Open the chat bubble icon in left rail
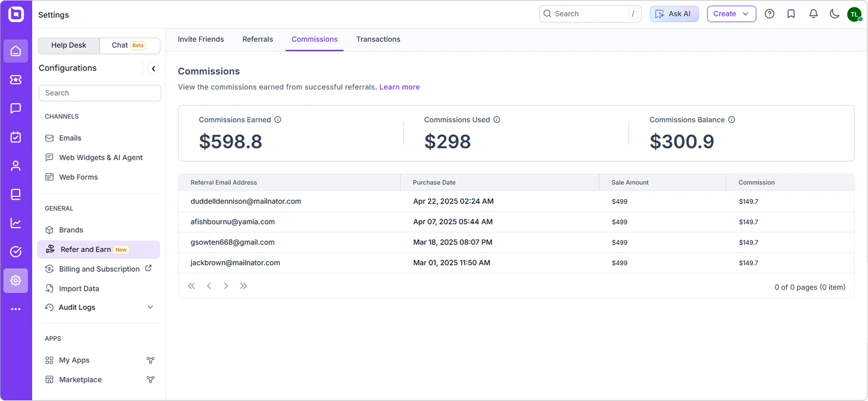Viewport: 868px width, 401px height. [16, 108]
